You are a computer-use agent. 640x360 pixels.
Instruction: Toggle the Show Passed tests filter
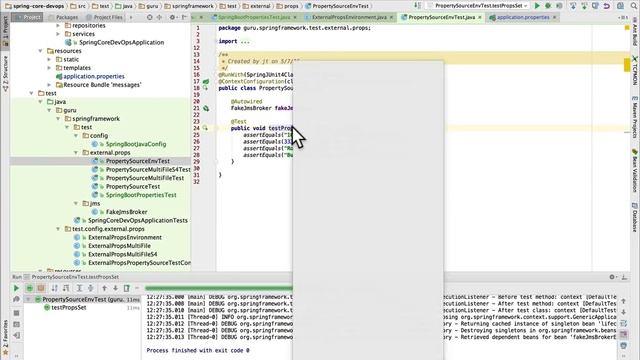tap(29, 288)
